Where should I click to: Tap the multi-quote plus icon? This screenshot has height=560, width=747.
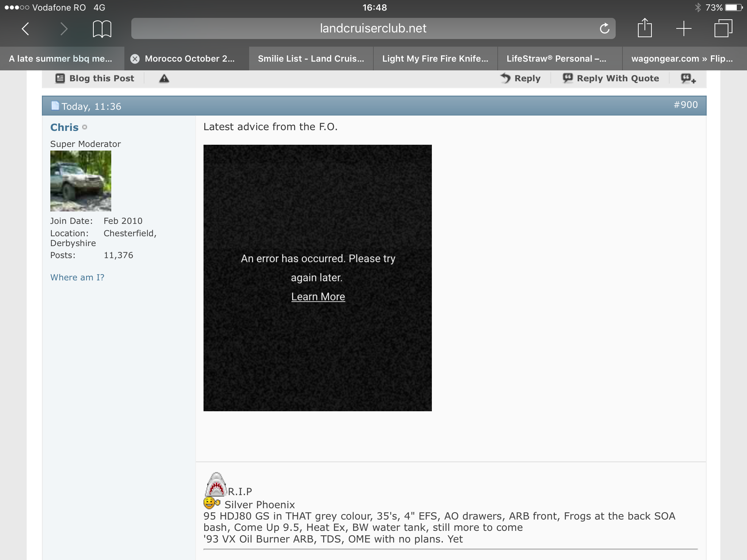click(x=688, y=78)
